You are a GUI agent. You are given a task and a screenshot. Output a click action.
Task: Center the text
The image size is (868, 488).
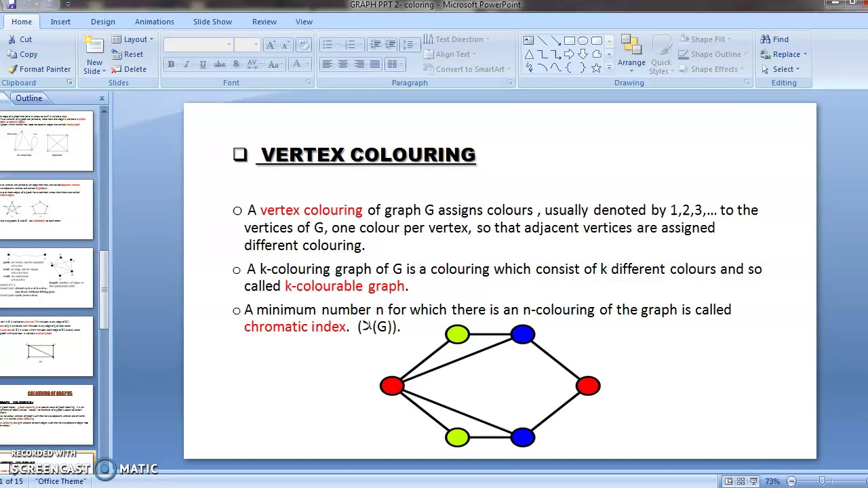pos(343,64)
